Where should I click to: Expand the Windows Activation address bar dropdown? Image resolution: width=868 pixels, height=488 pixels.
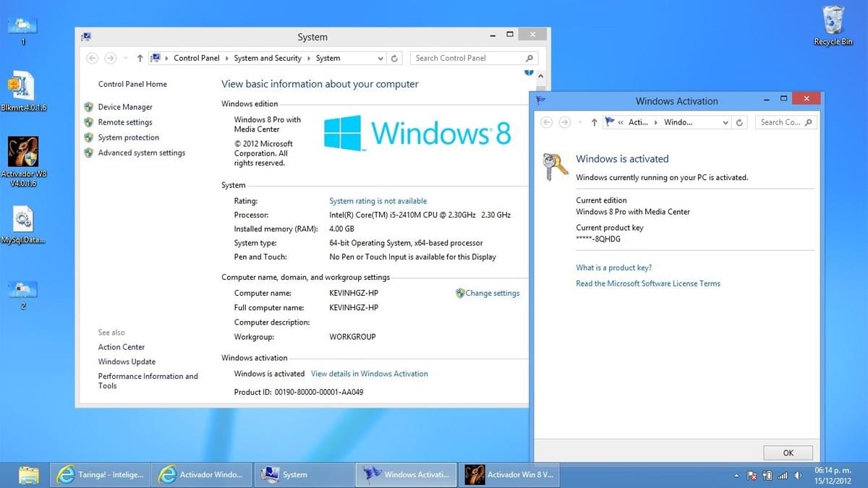(726, 122)
